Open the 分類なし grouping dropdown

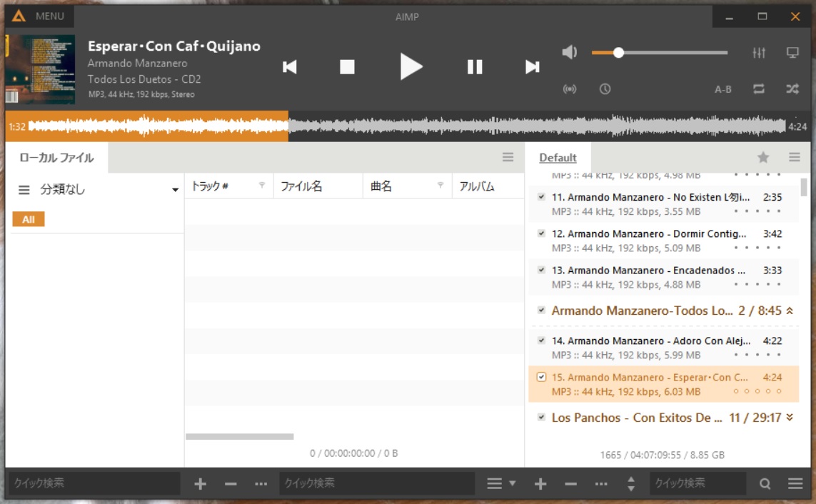(175, 190)
